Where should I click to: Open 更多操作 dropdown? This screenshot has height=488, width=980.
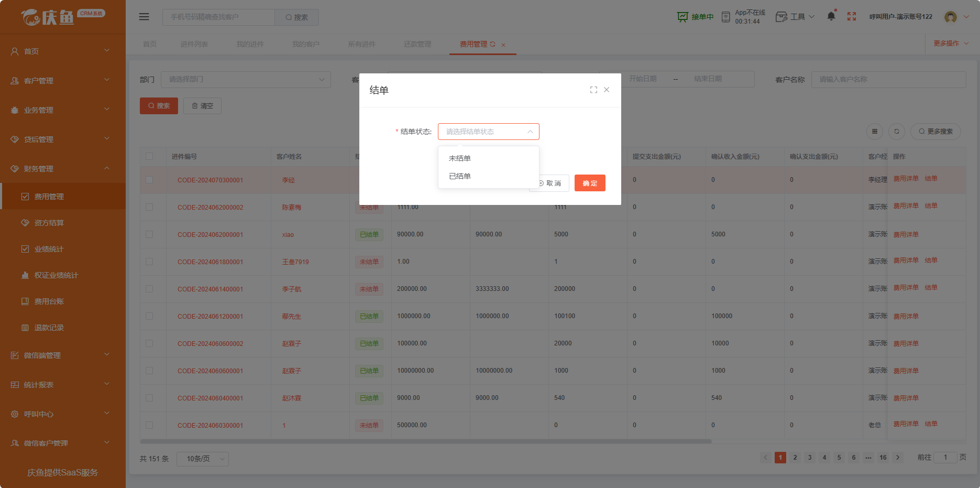(x=951, y=44)
